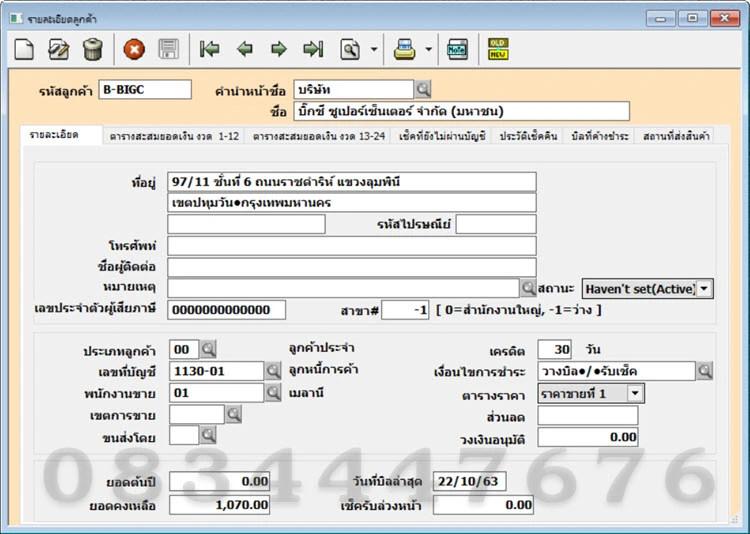The image size is (750, 534).
Task: Open the Note icon
Action: (x=457, y=49)
